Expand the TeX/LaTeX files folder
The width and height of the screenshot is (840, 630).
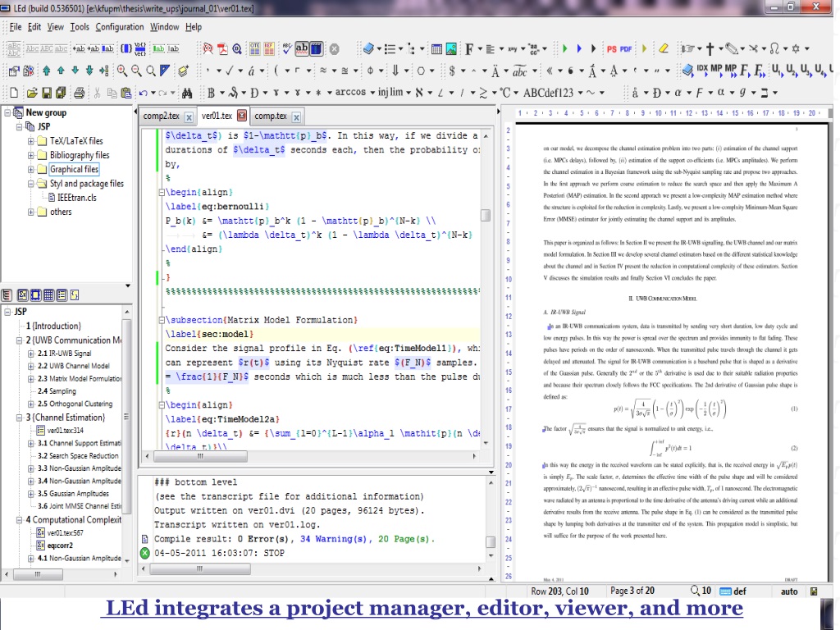coord(31,141)
